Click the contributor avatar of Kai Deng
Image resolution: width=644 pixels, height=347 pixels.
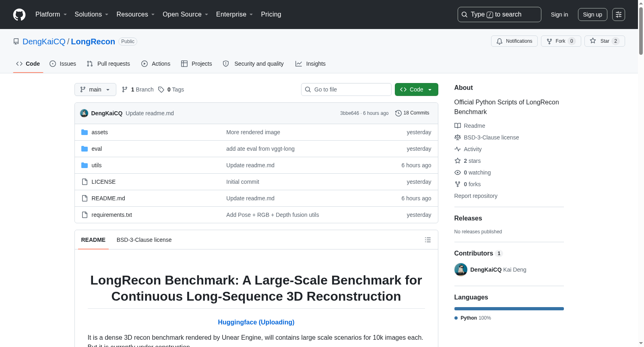point(461,270)
